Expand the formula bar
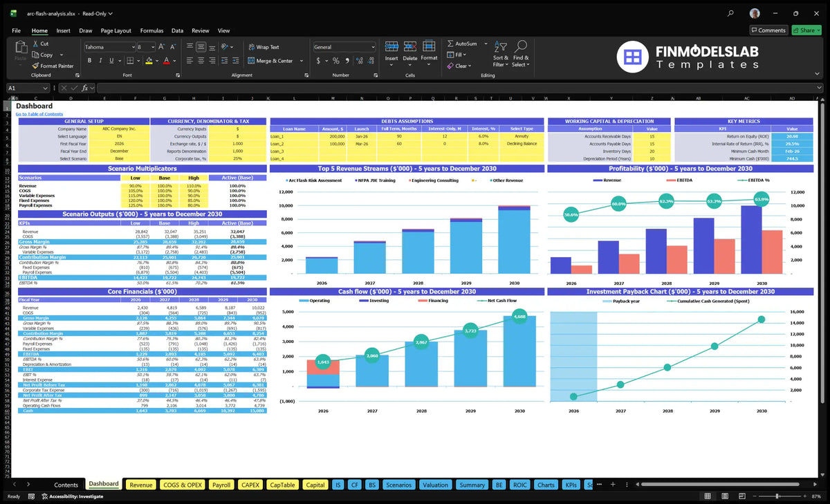The image size is (830, 504). pos(818,88)
